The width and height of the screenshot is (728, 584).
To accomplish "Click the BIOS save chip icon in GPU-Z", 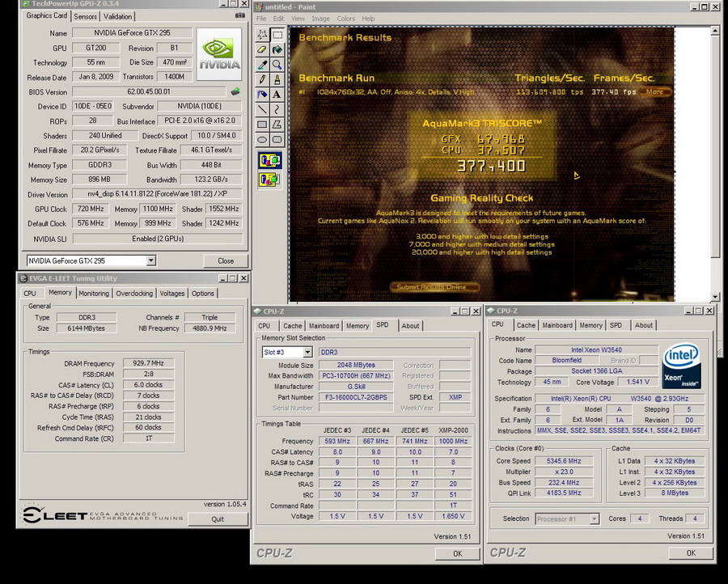I will pyautogui.click(x=235, y=91).
